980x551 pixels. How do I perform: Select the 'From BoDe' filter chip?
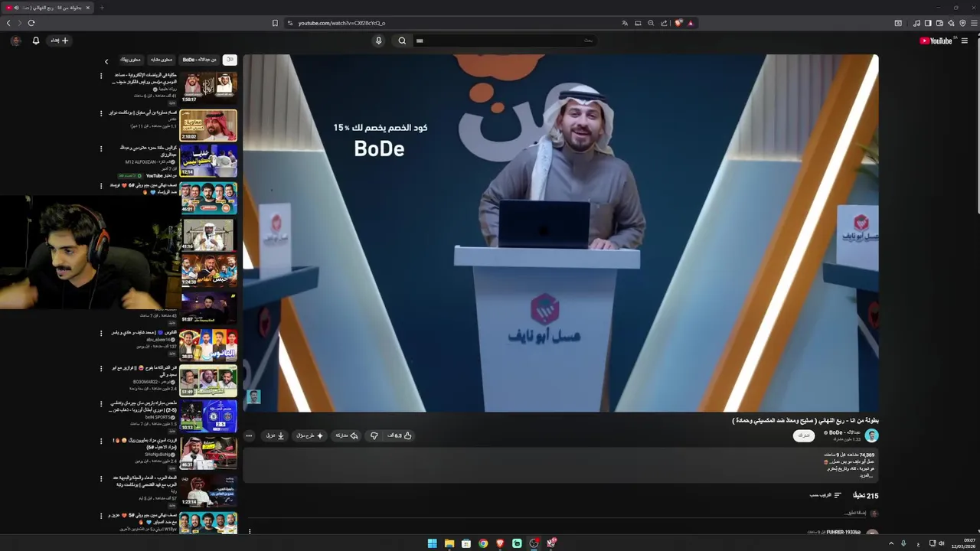[199, 60]
